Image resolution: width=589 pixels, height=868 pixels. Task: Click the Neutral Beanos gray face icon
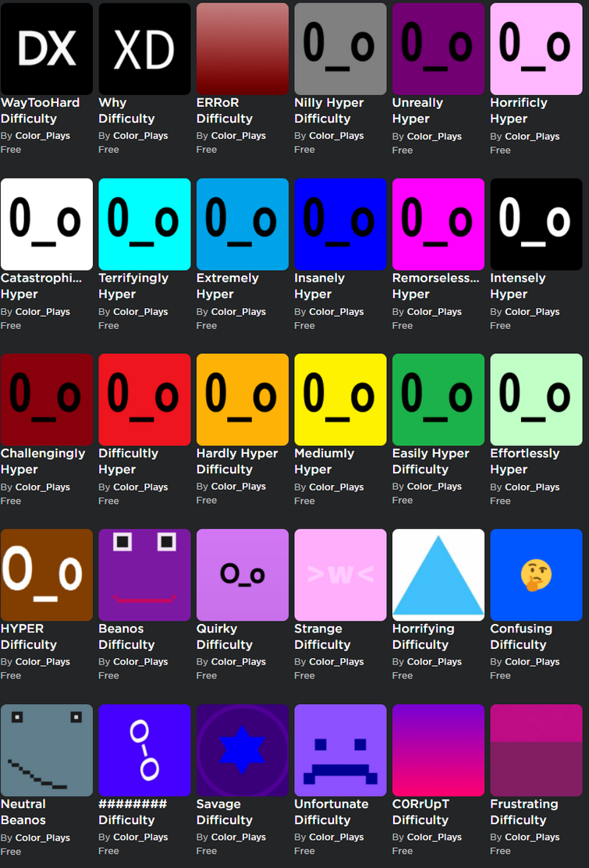tap(47, 750)
